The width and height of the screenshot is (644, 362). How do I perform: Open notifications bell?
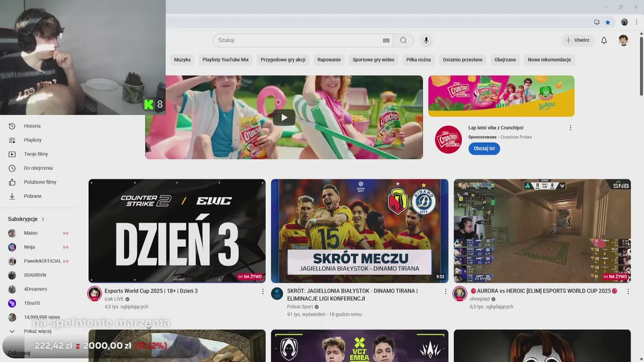click(x=604, y=40)
